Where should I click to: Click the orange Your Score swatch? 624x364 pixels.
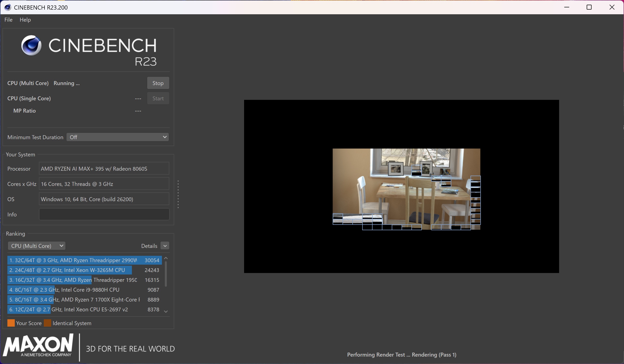(11, 323)
